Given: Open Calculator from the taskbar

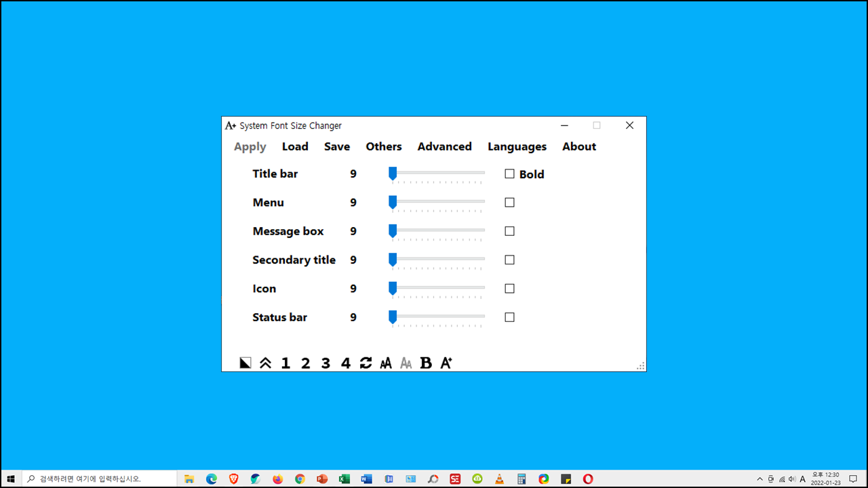Looking at the screenshot, I should (x=521, y=479).
